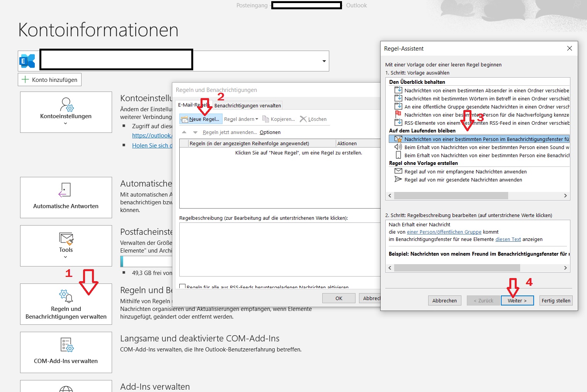Click the Löschen X icon in rules toolbar
The image size is (587, 392).
303,119
